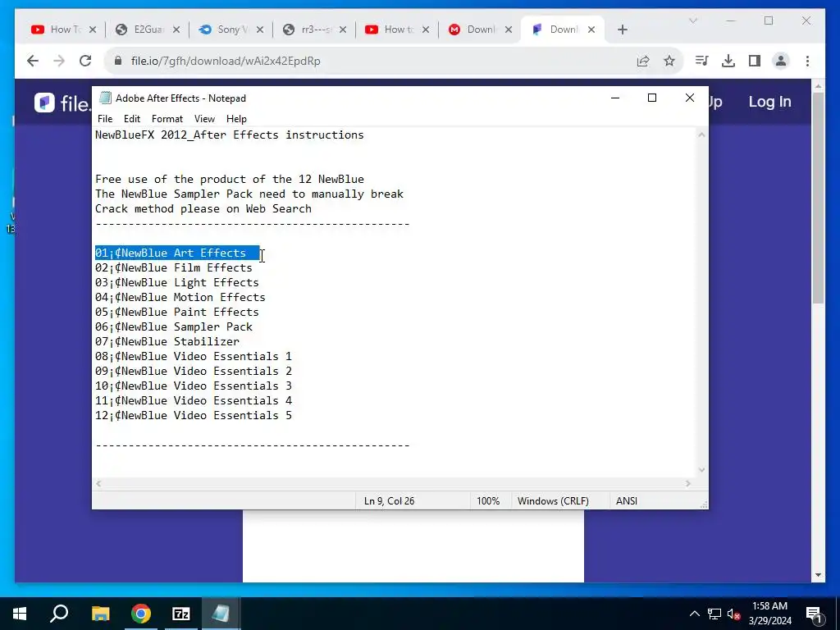
Task: Close the first How To YouTube tab
Action: click(93, 30)
